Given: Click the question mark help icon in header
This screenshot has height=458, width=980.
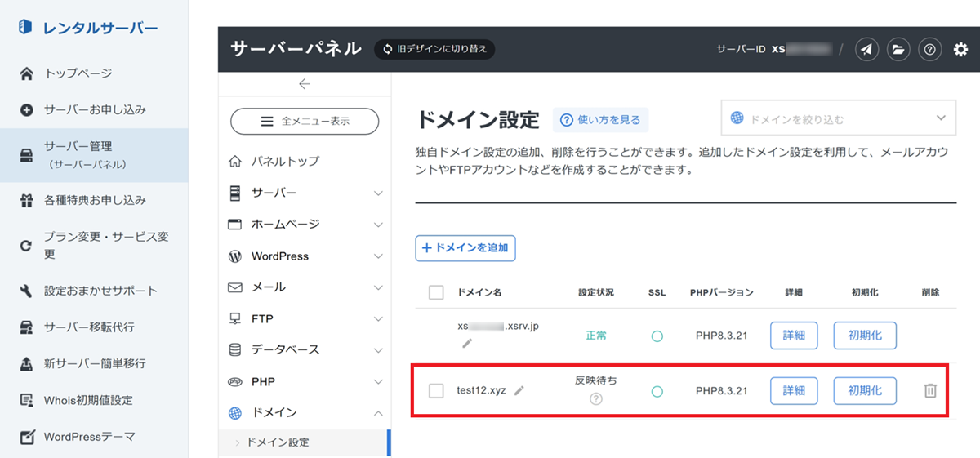Looking at the screenshot, I should click(x=929, y=50).
